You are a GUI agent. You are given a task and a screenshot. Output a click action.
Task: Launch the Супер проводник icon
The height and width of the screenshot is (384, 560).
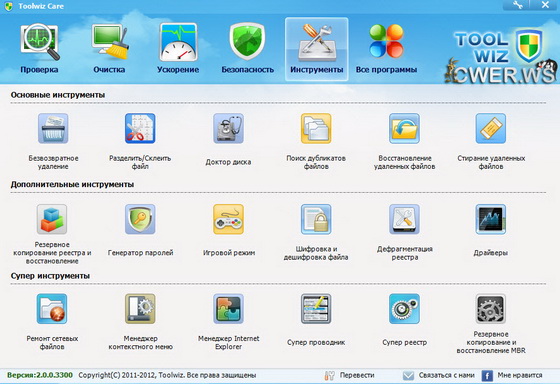tap(316, 309)
